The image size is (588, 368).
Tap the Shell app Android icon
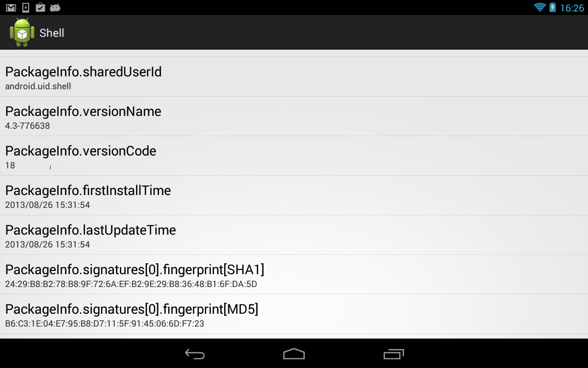[x=22, y=32]
